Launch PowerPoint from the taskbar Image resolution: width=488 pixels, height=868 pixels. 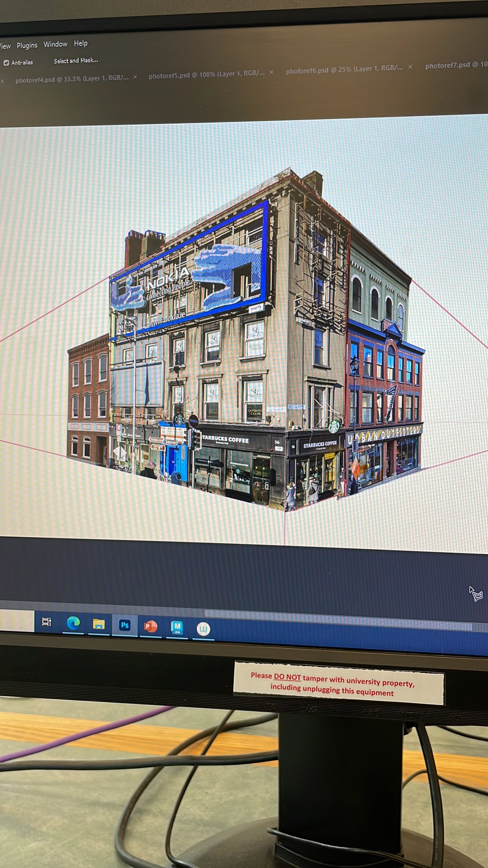click(150, 626)
